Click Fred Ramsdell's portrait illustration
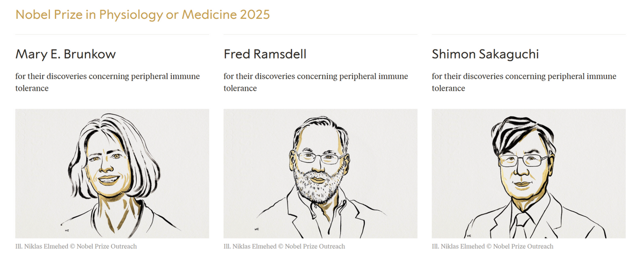 pos(320,173)
